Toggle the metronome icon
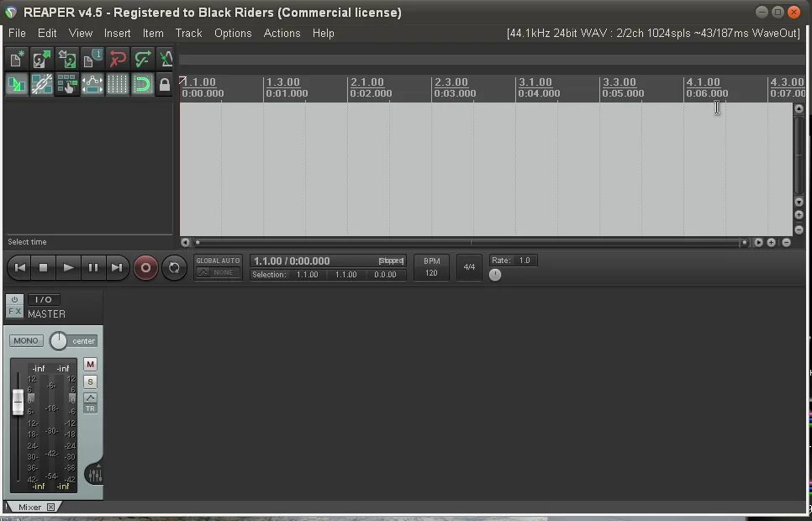The image size is (812, 521). pos(166,59)
